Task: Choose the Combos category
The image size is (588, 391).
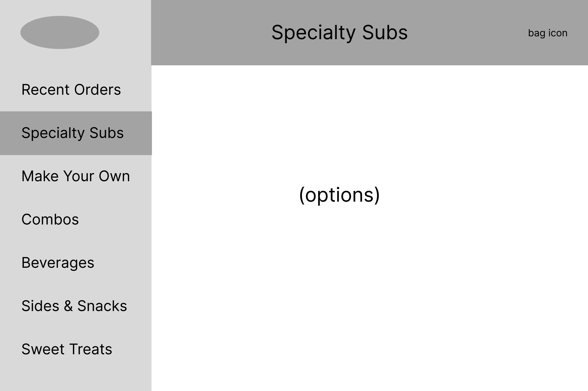Action: pyautogui.click(x=50, y=219)
